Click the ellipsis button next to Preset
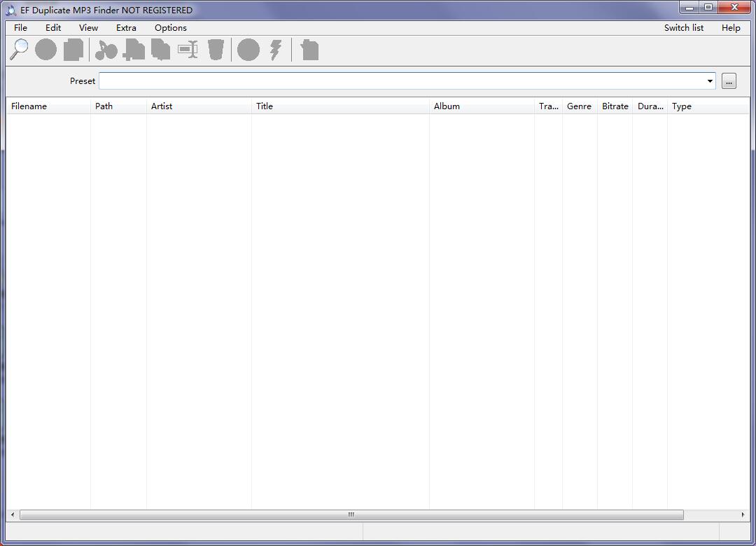756x546 pixels. point(729,81)
